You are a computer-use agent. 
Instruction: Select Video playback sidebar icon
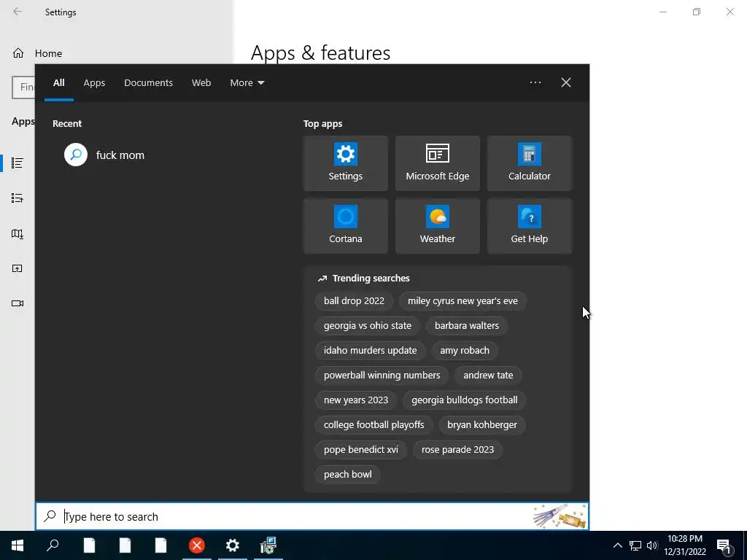click(18, 303)
